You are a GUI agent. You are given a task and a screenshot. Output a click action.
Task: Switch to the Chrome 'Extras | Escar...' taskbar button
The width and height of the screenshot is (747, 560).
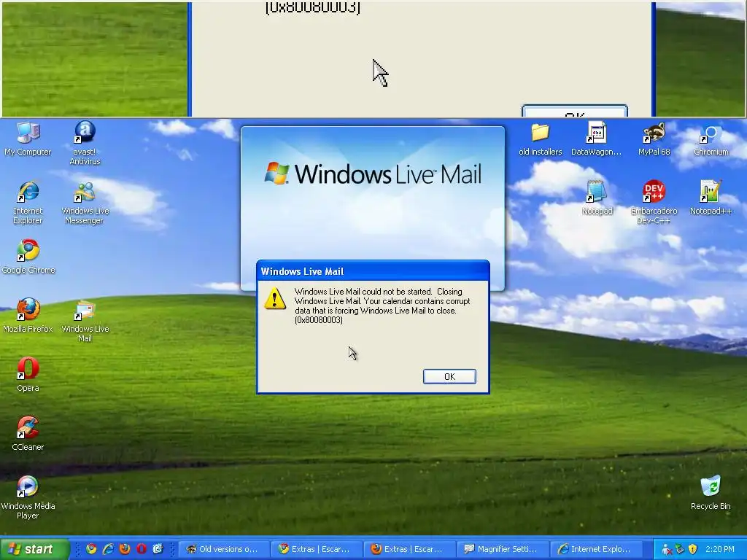pos(317,549)
